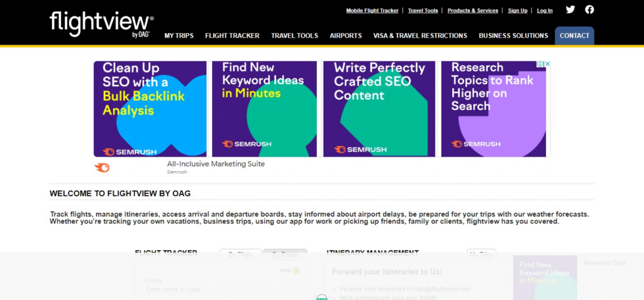Click the All-Inclusive Marketing Suite ad text
This screenshot has width=644, height=300.
click(x=216, y=164)
